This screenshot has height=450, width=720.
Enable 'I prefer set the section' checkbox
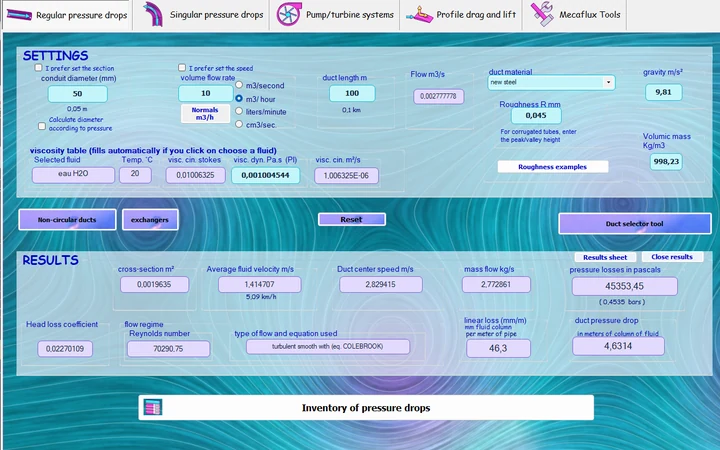point(38,68)
